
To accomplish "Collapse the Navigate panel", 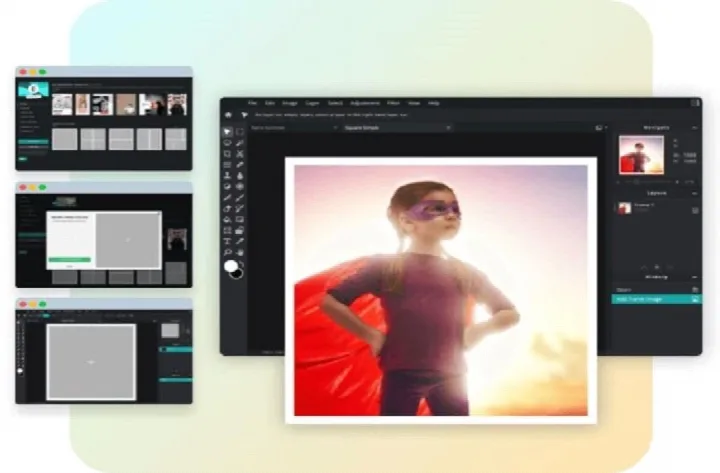I will [x=694, y=128].
